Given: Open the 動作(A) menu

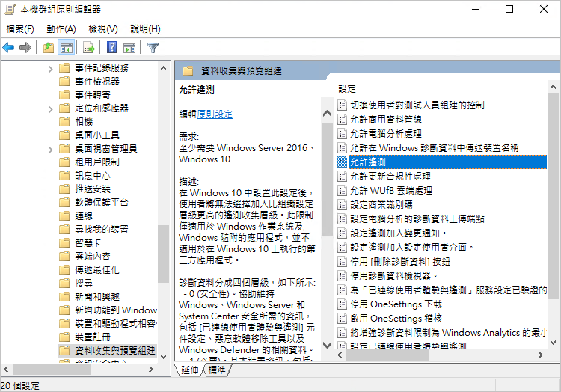Looking at the screenshot, I should click(61, 29).
